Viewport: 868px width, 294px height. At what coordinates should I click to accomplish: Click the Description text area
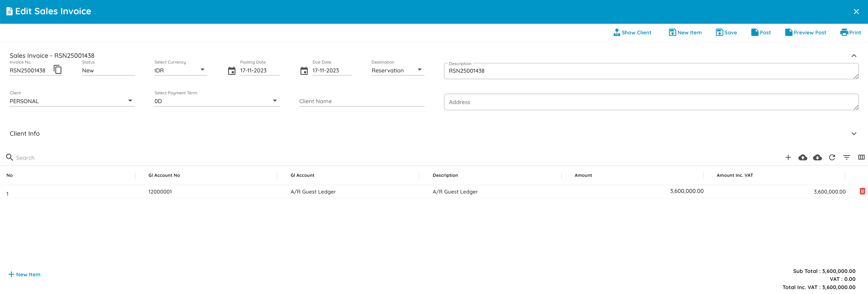tap(651, 71)
